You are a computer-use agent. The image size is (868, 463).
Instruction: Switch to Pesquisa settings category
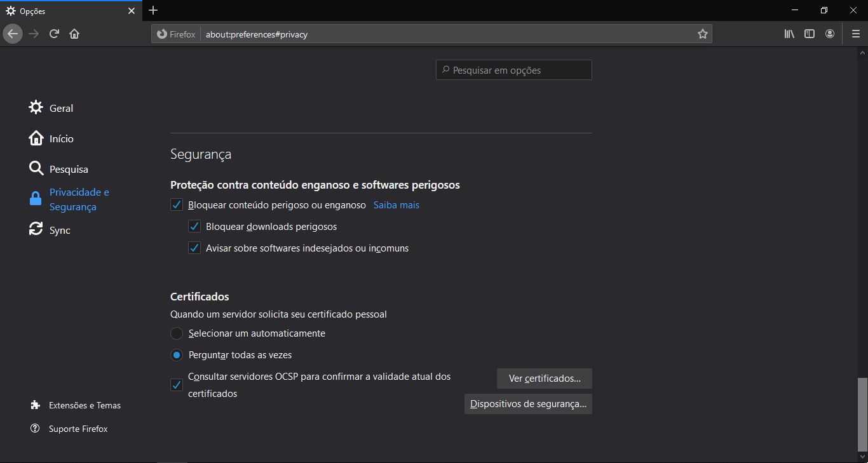point(69,170)
